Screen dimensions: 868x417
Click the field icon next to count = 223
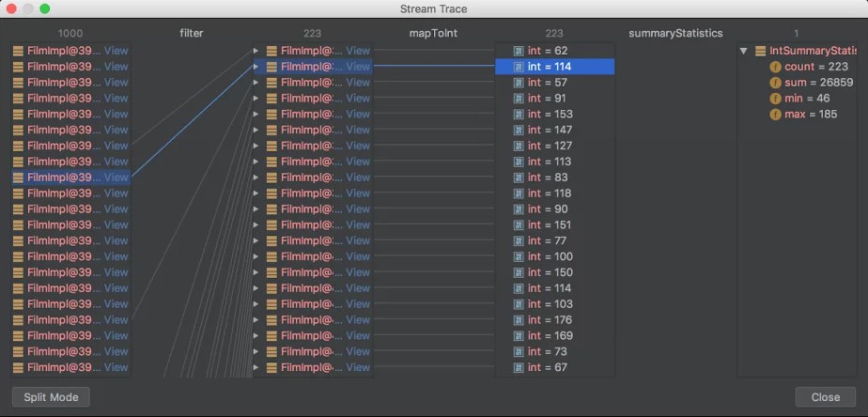click(775, 67)
